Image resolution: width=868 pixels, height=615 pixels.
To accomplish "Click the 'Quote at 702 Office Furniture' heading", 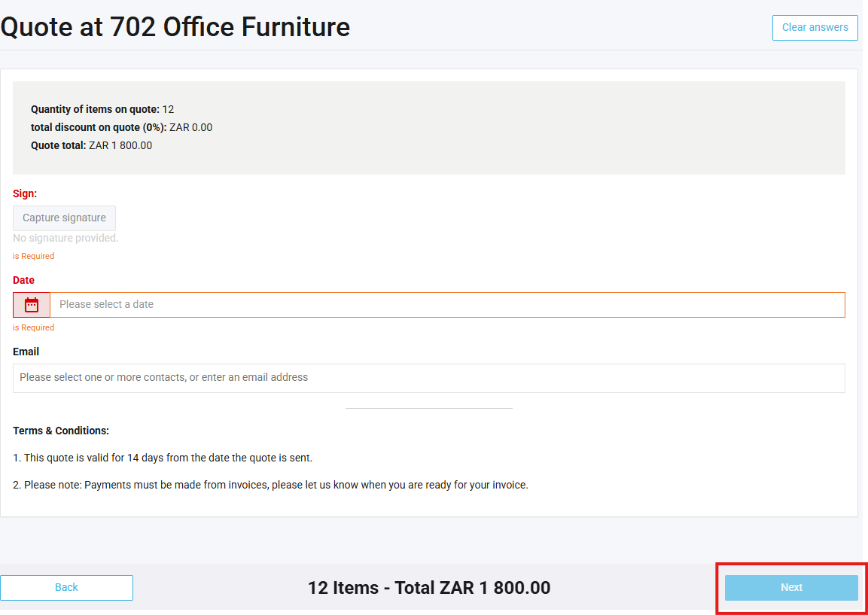I will pos(175,27).
